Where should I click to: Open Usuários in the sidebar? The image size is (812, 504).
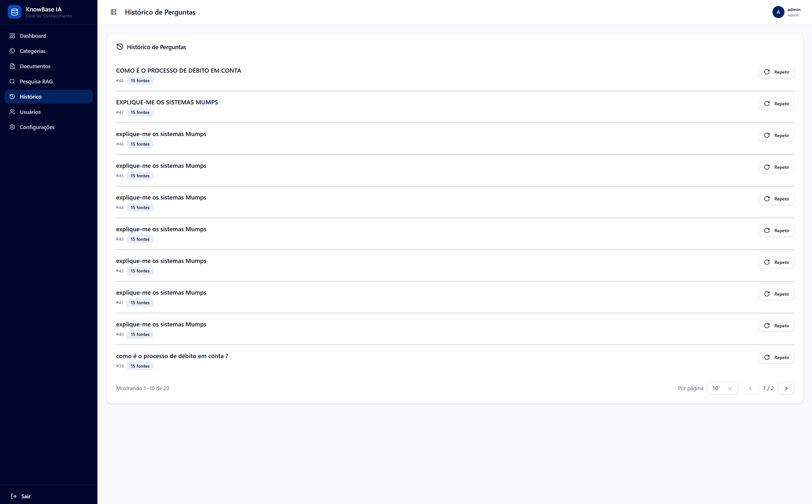point(48,112)
